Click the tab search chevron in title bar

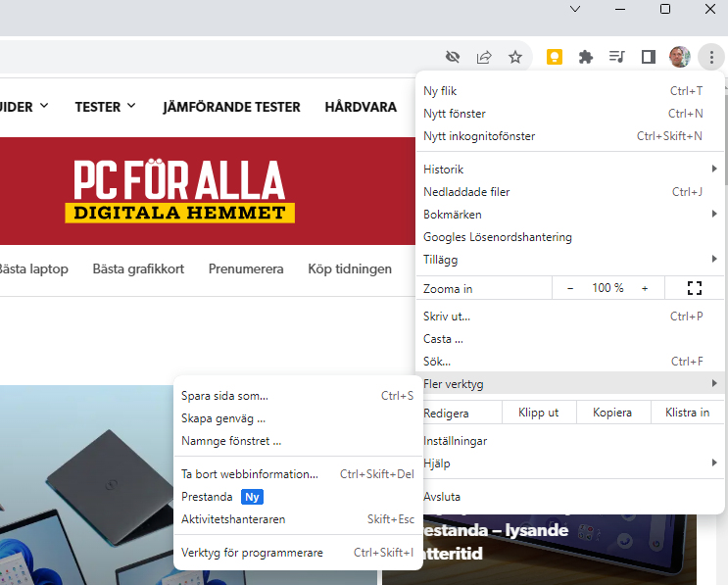pyautogui.click(x=575, y=9)
